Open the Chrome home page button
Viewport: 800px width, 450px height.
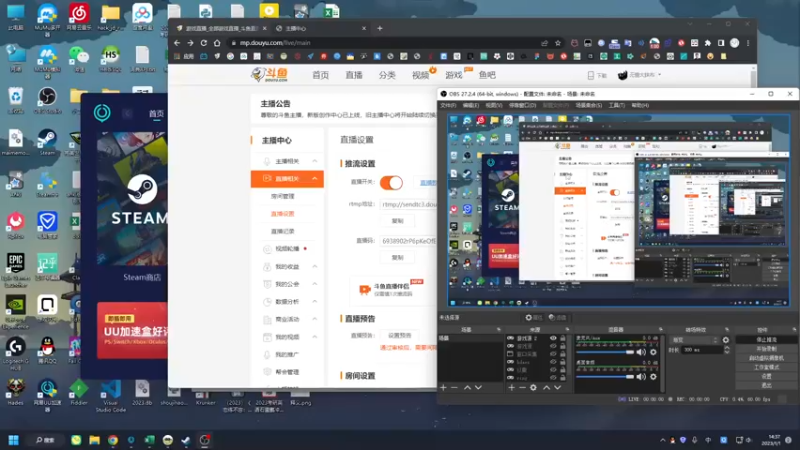[217, 43]
